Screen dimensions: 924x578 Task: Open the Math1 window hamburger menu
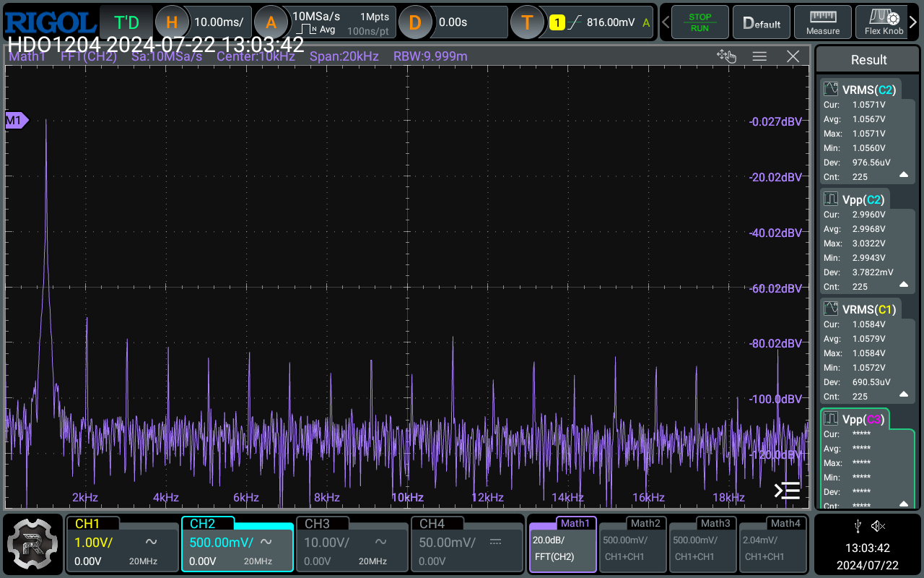point(759,56)
